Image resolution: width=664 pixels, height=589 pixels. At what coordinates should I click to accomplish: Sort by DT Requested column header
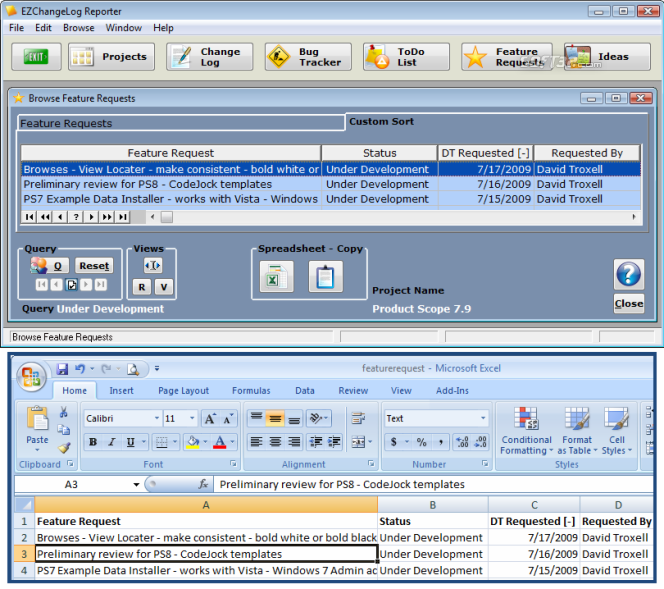485,153
